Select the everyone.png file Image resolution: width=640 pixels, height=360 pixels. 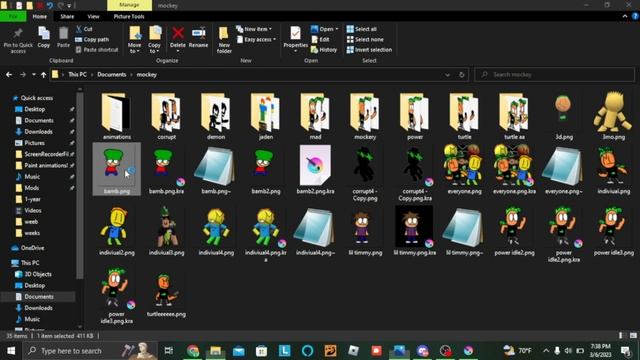coord(464,169)
